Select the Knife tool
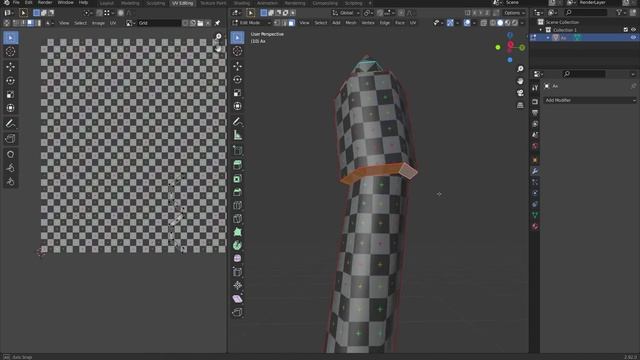Viewport: 640px width, 360px height. coord(238,219)
